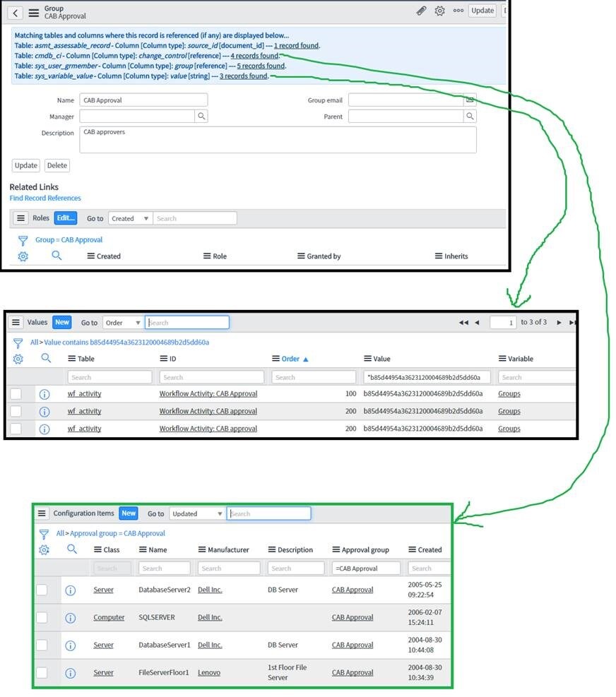This screenshot has height=697, width=616.
Task: Tick checkbox for DatabaseServer1 row
Action: coord(42,645)
